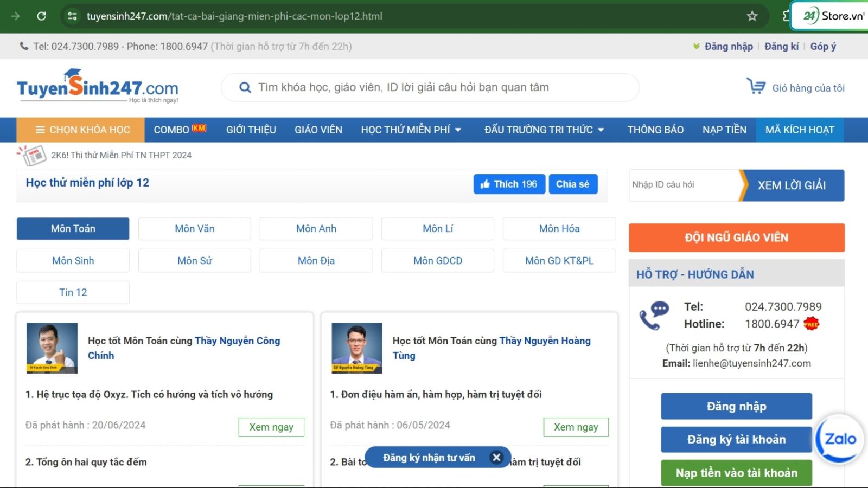The width and height of the screenshot is (868, 488).
Task: Click ĐỘI NGŨ GIÁO VIÊN button
Action: 737,237
